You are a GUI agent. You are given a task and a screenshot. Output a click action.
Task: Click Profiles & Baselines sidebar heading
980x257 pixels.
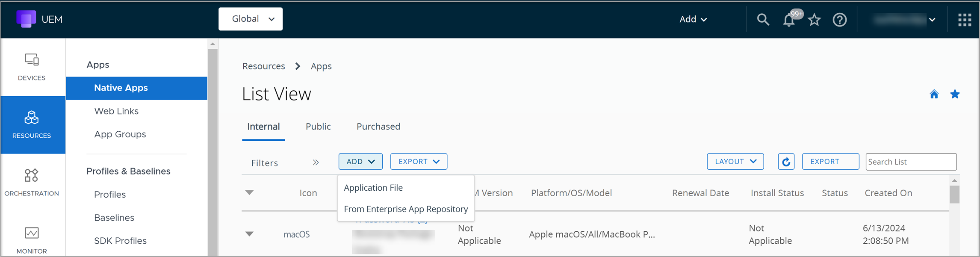pos(128,171)
